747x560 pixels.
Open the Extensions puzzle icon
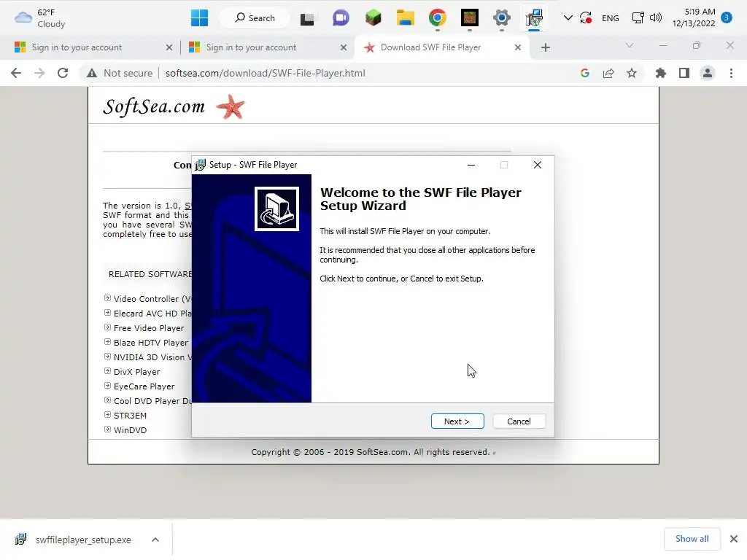[661, 74]
